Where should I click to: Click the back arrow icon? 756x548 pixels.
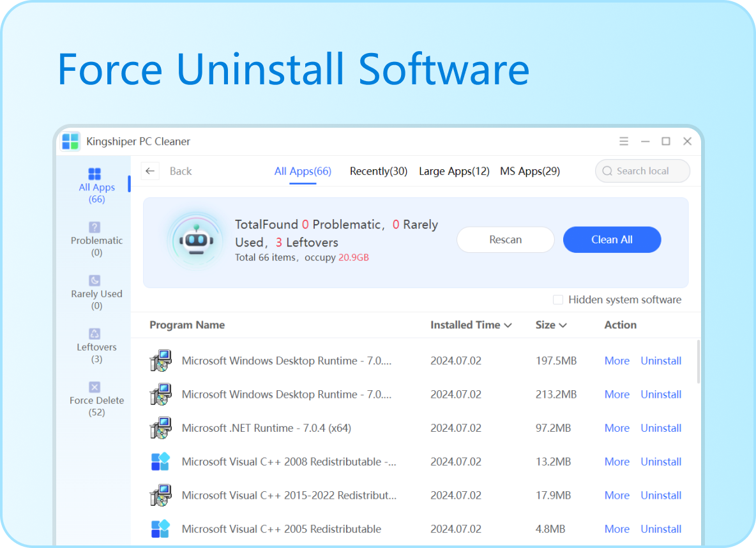click(x=150, y=171)
